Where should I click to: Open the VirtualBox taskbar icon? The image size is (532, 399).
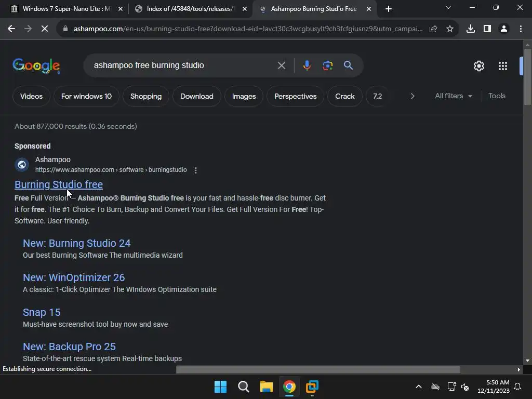click(312, 387)
